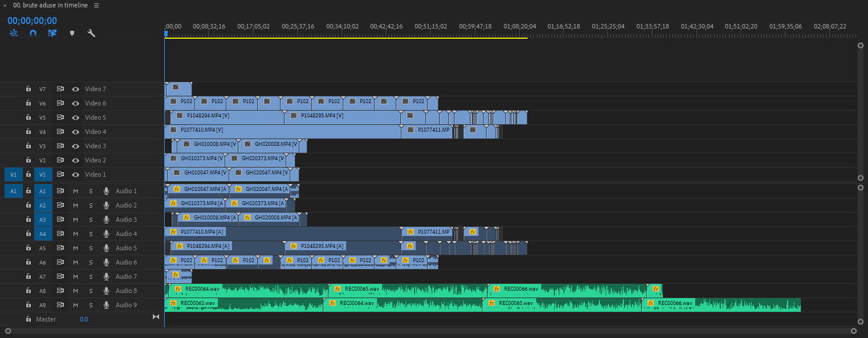
Task: Close the sequence tab with the X
Action: tap(5, 5)
